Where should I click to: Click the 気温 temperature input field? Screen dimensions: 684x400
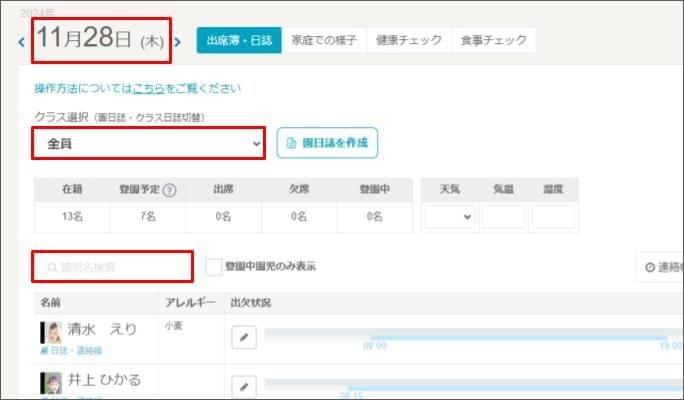click(503, 217)
